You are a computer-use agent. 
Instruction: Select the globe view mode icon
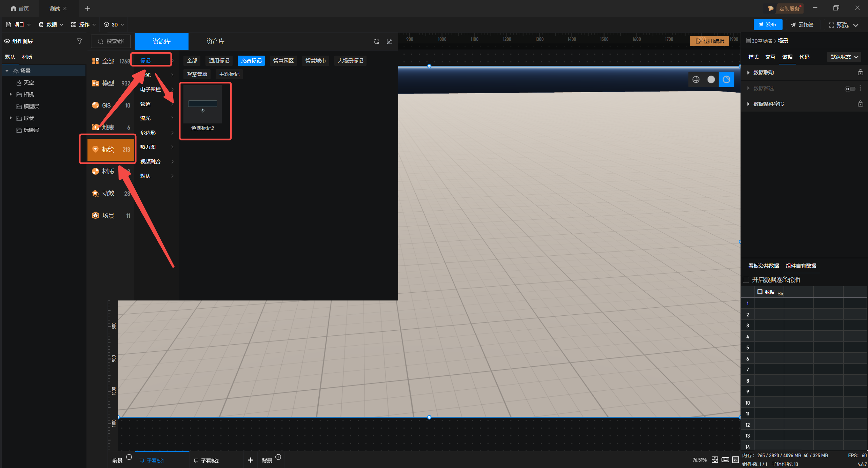coord(696,79)
